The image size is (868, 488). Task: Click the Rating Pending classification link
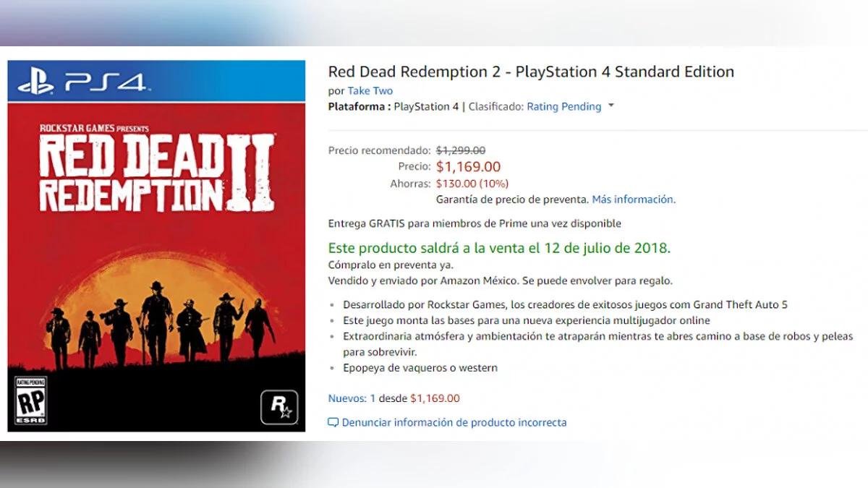pos(563,106)
